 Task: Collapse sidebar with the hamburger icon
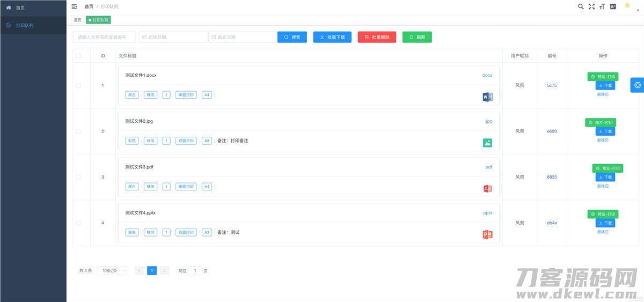coord(74,6)
